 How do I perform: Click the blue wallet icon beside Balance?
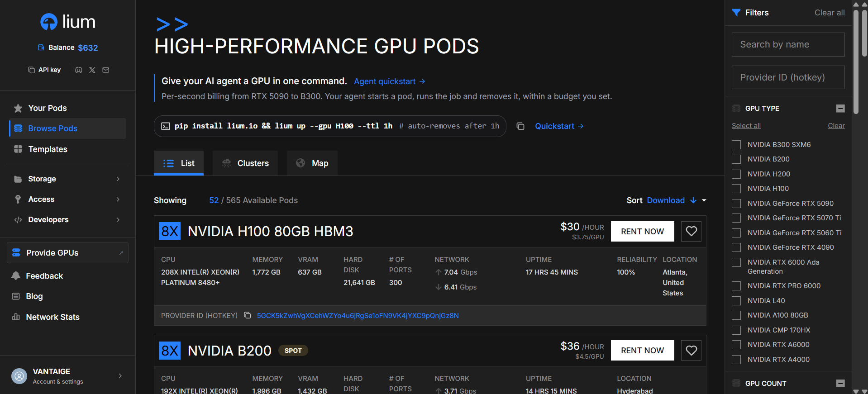(41, 47)
